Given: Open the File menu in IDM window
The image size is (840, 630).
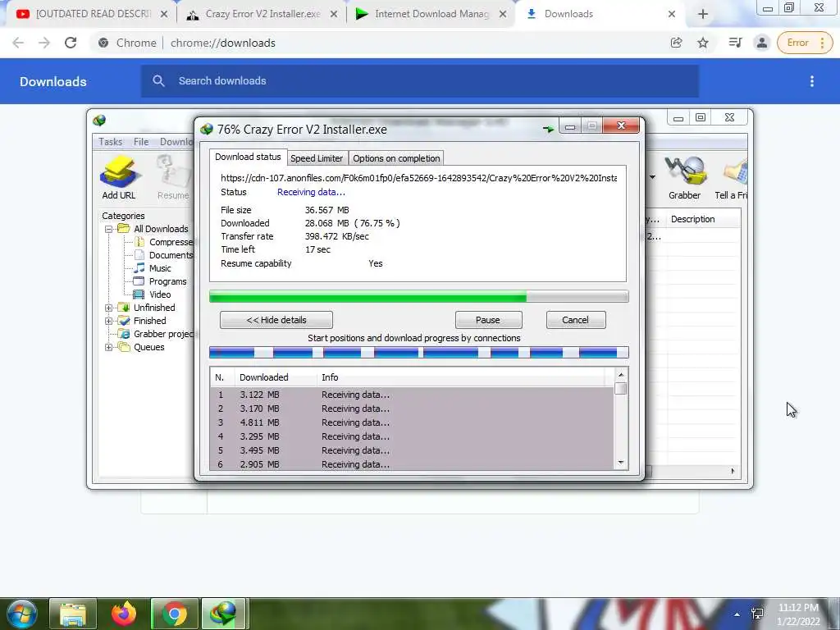Looking at the screenshot, I should tap(141, 141).
